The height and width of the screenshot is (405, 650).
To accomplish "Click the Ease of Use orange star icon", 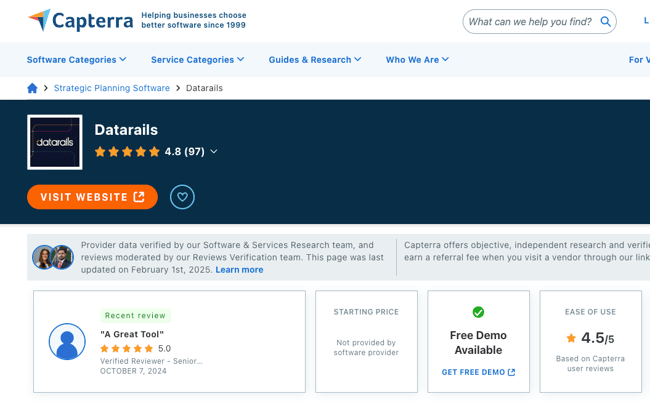I will click(571, 338).
